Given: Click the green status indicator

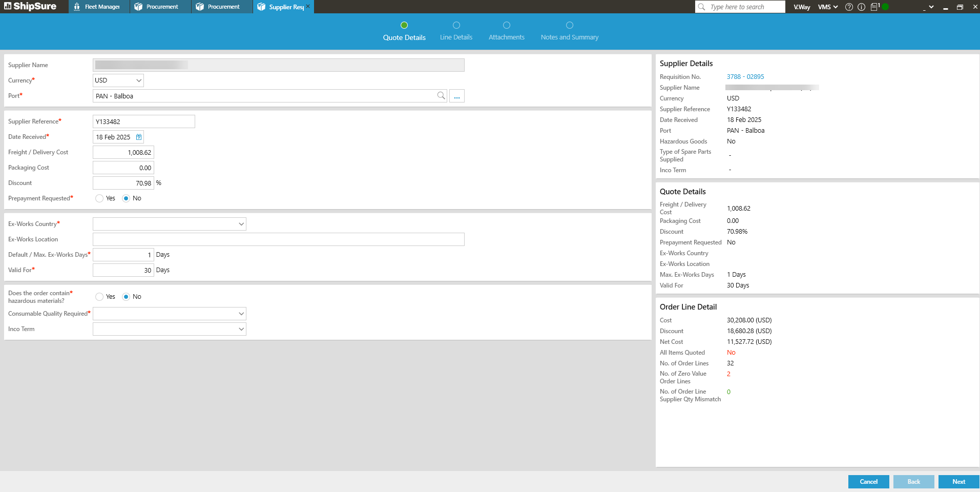Looking at the screenshot, I should [x=885, y=7].
